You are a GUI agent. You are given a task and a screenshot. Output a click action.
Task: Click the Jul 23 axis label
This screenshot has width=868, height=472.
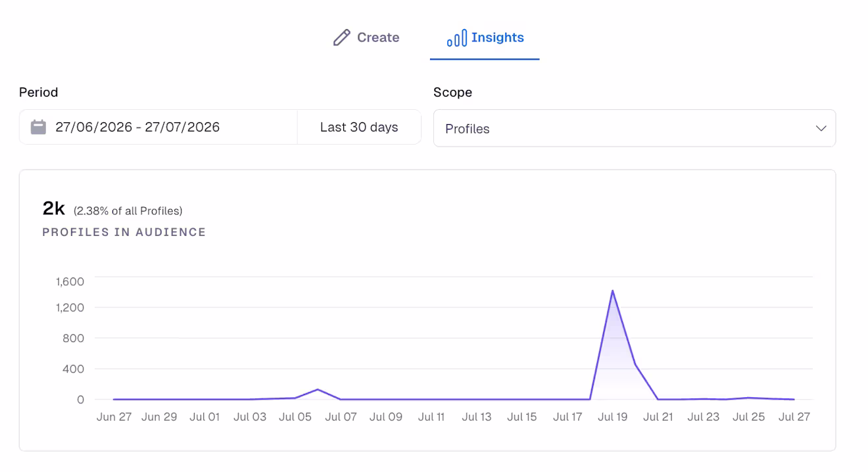click(704, 417)
